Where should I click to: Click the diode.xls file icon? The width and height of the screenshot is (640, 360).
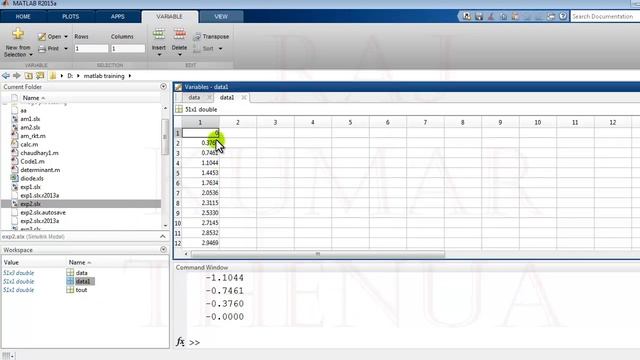coord(15,178)
